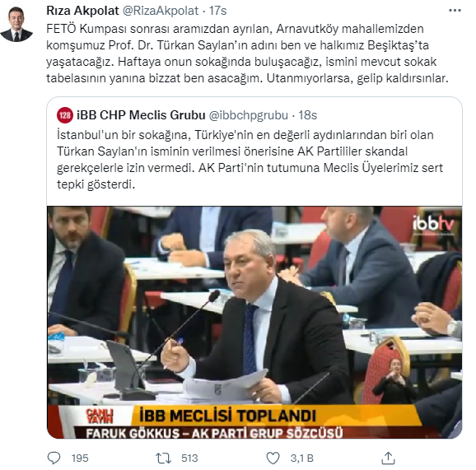Open the Rıza Akpolat display name link

tap(82, 11)
